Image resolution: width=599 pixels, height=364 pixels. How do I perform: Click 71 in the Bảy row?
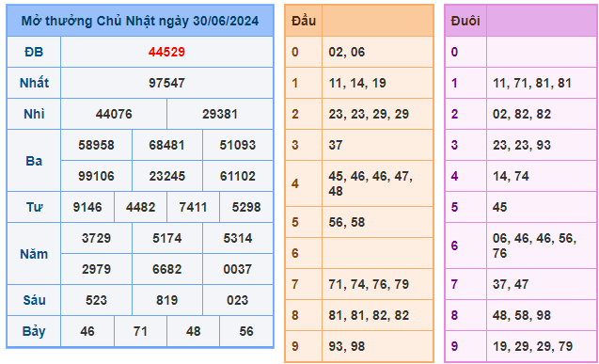click(141, 331)
